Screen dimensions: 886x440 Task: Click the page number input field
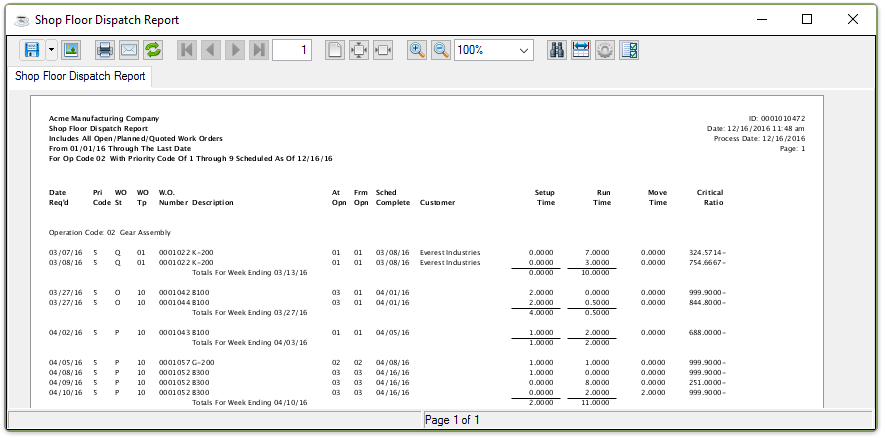point(292,50)
